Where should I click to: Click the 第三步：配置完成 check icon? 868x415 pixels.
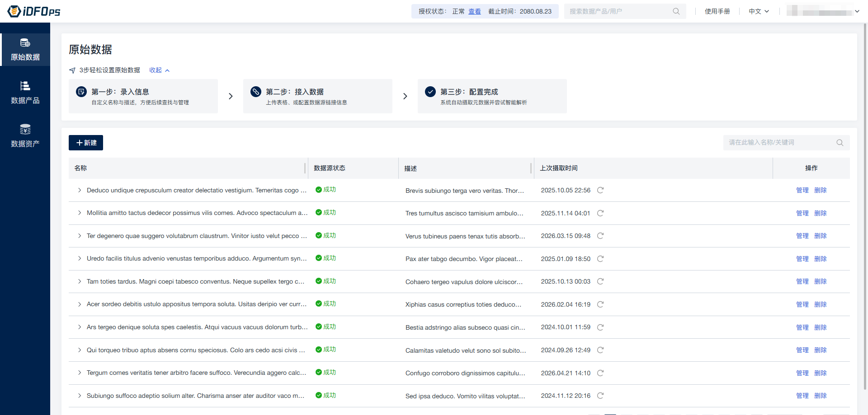430,92
